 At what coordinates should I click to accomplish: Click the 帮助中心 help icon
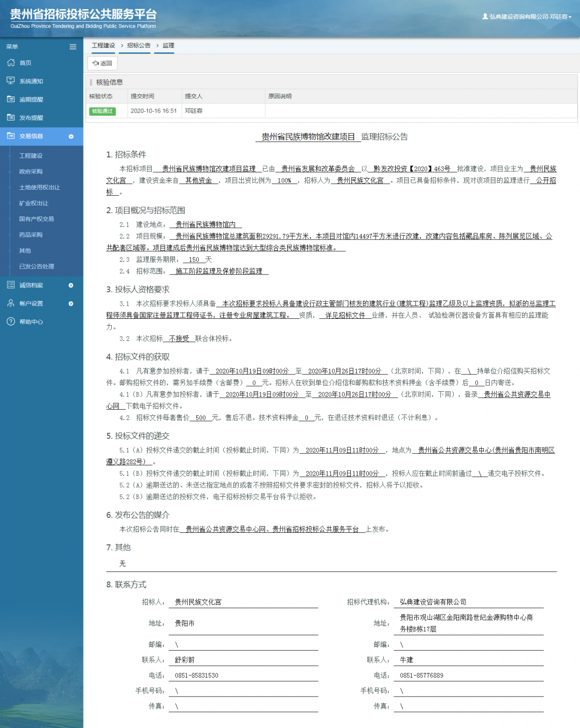click(11, 321)
